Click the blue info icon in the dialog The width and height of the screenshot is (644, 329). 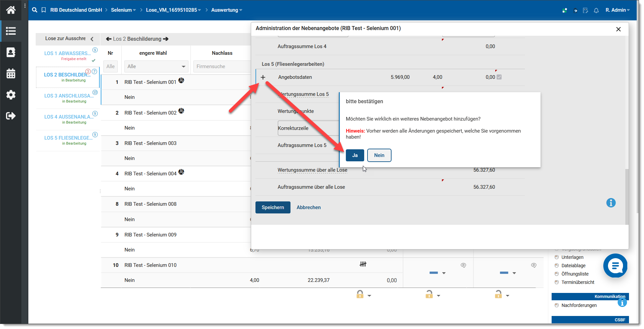tap(611, 203)
